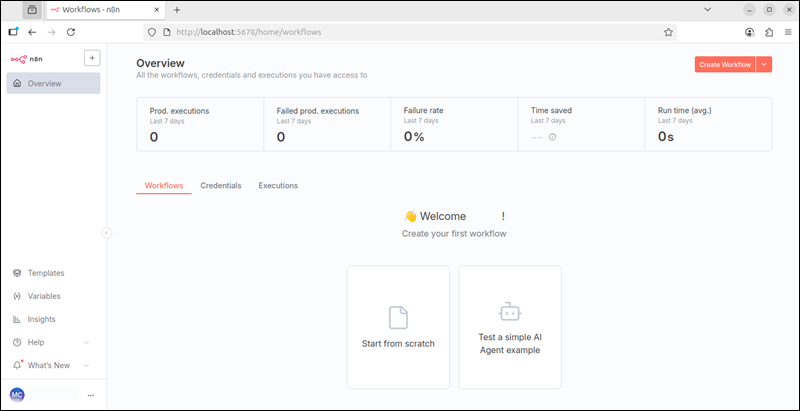Open the browser account icon

click(x=749, y=32)
